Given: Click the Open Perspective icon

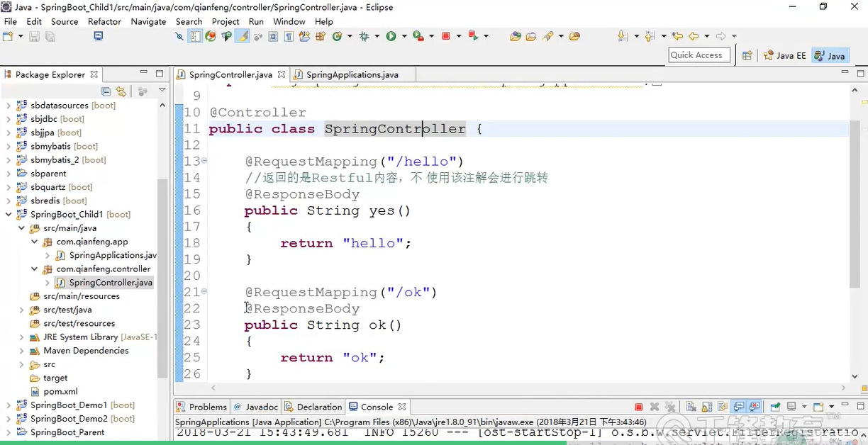Looking at the screenshot, I should (x=747, y=55).
